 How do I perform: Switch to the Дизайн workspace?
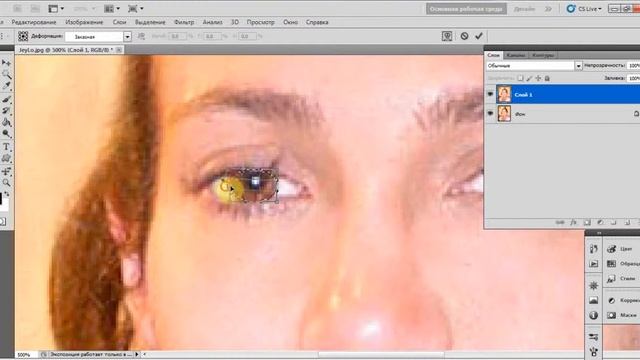click(524, 9)
